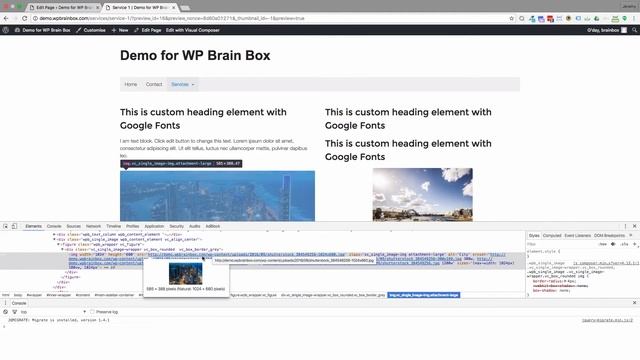The image size is (640, 360).
Task: Open the Network tab
Action: pyautogui.click(x=93, y=226)
